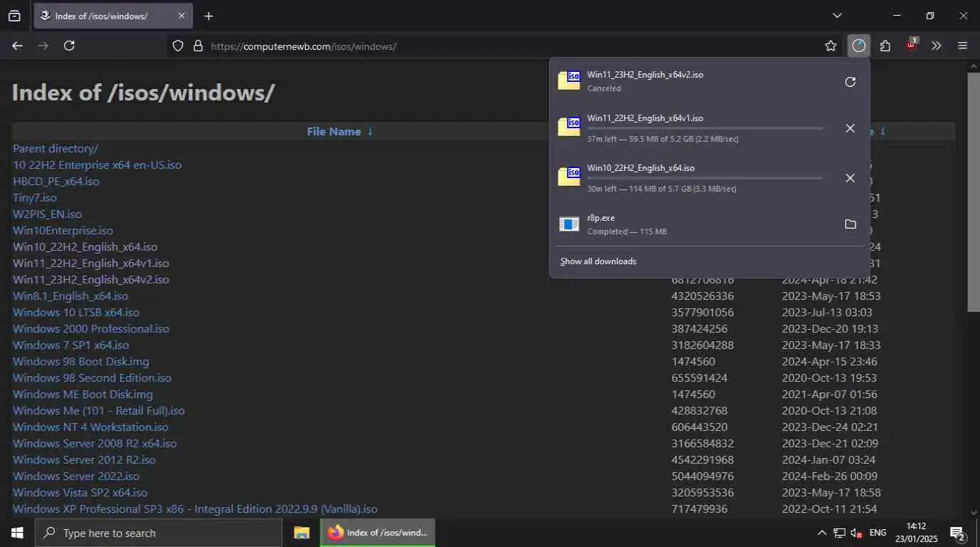Go back using the back arrow
This screenshot has height=547, width=980.
coord(18,46)
